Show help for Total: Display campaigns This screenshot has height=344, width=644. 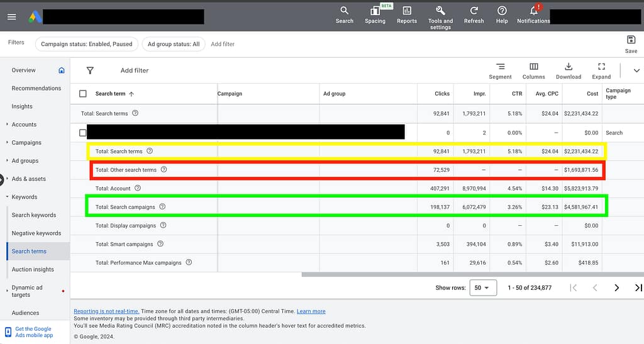[163, 225]
